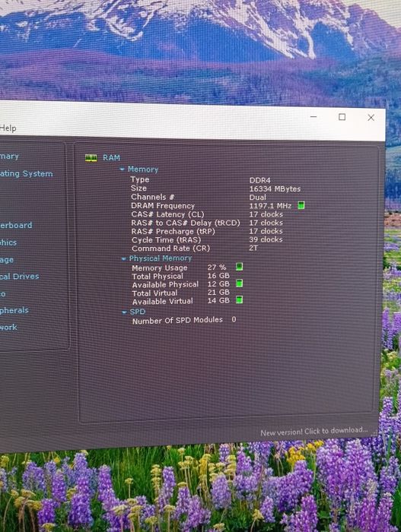401x532 pixels.
Task: Click the CAS# Latency (CL) label
Action: tap(168, 214)
